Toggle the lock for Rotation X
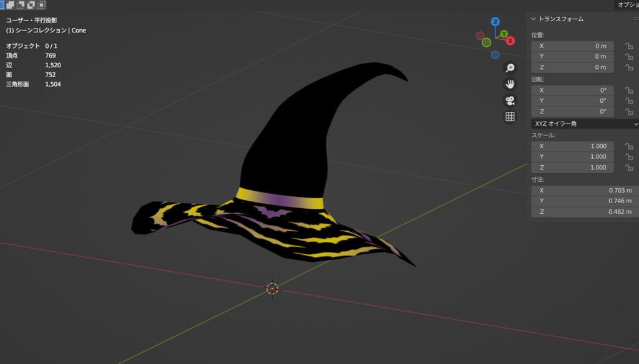This screenshot has height=364, width=639. (629, 90)
